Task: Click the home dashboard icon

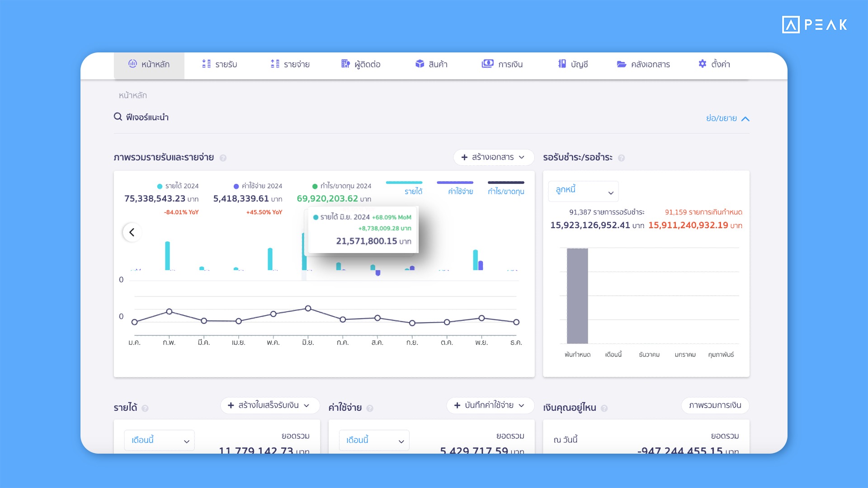Action: coord(132,64)
